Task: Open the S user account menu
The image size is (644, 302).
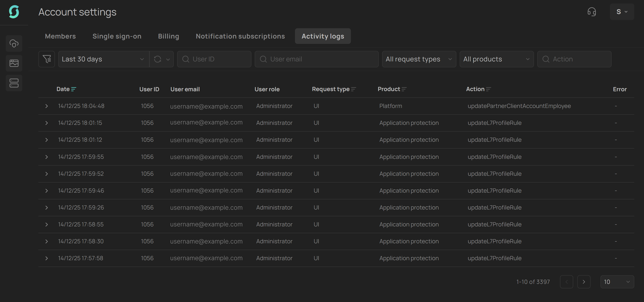Action: 622,12
